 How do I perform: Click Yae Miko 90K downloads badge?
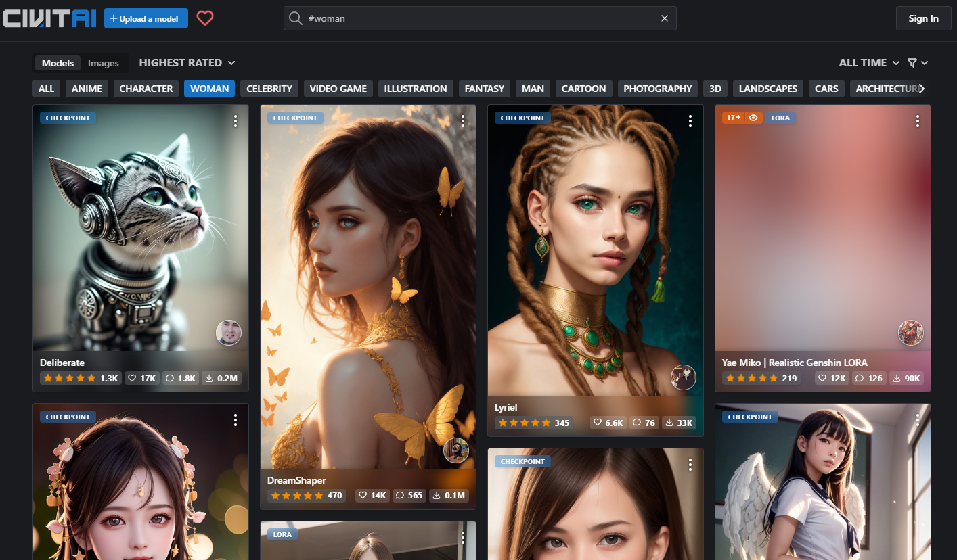click(906, 378)
